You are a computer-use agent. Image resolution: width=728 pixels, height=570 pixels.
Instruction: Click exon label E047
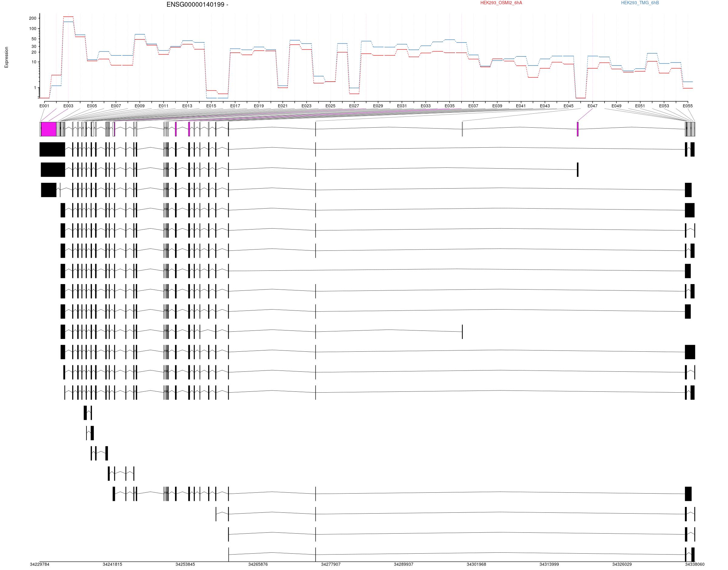tap(592, 106)
